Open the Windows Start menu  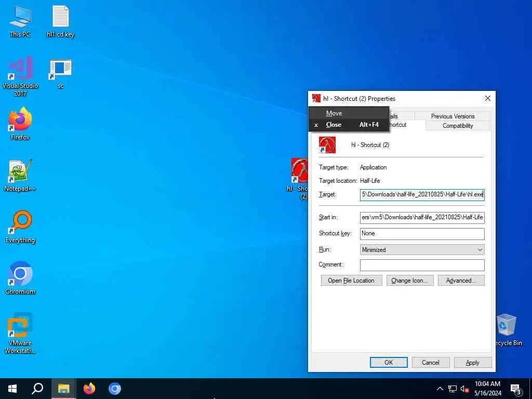pos(12,389)
